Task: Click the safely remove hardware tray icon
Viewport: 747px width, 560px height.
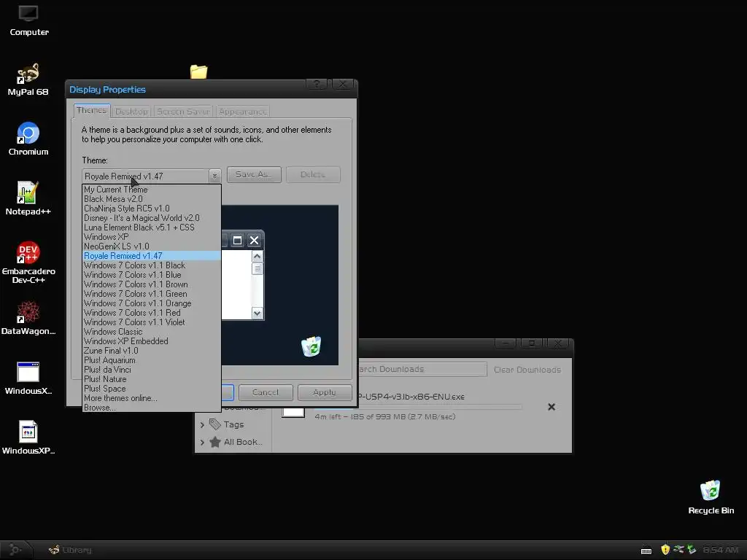Action: click(692, 550)
